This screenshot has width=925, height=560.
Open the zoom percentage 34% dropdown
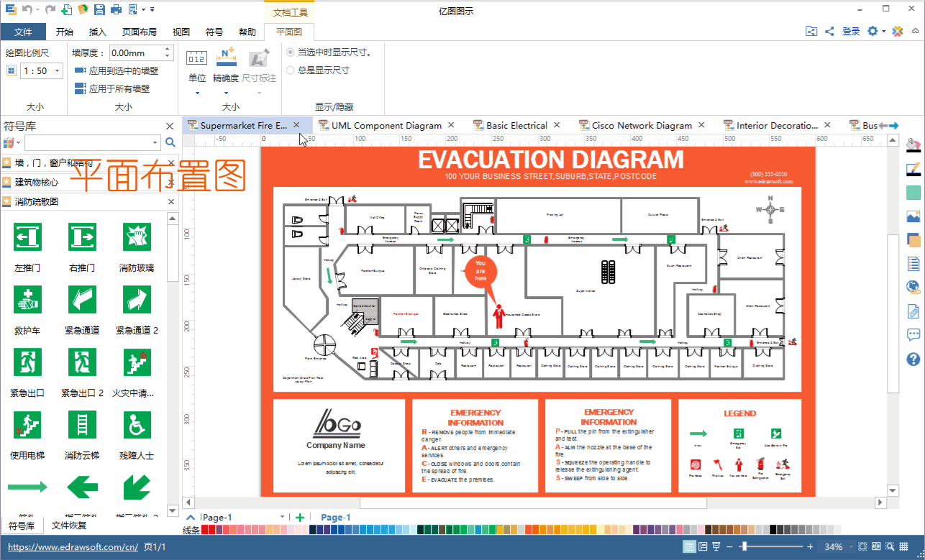(x=851, y=547)
